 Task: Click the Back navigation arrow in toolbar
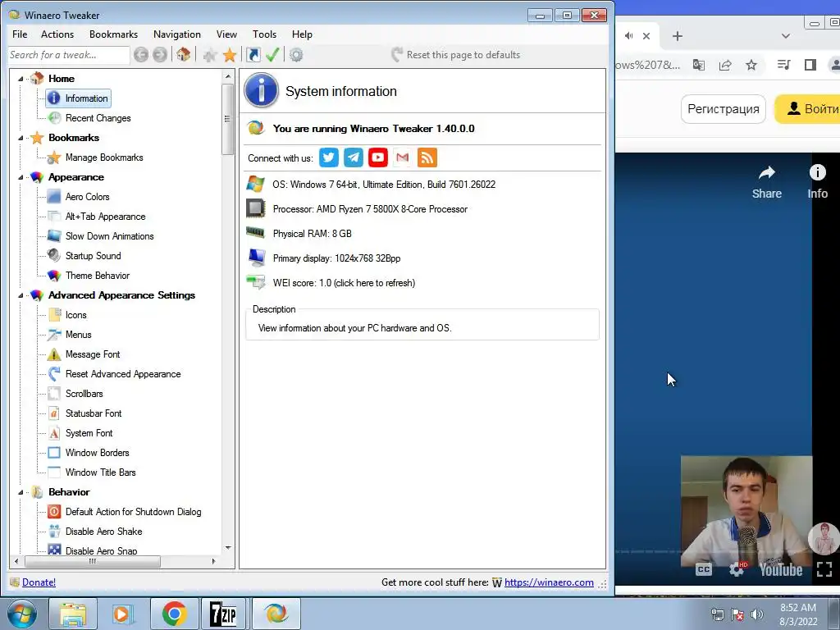(x=141, y=55)
